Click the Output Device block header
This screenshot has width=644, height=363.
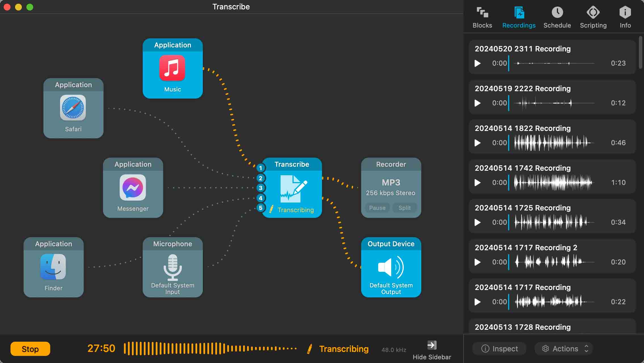tap(391, 244)
